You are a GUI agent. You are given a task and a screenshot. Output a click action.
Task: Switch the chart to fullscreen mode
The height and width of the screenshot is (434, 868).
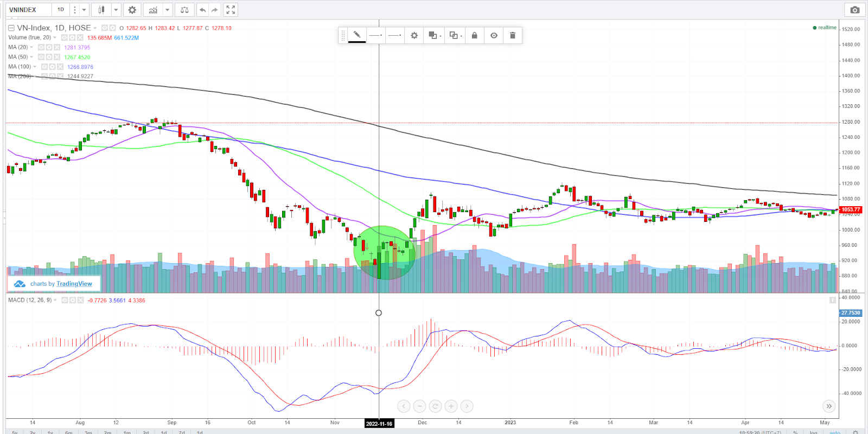point(231,10)
